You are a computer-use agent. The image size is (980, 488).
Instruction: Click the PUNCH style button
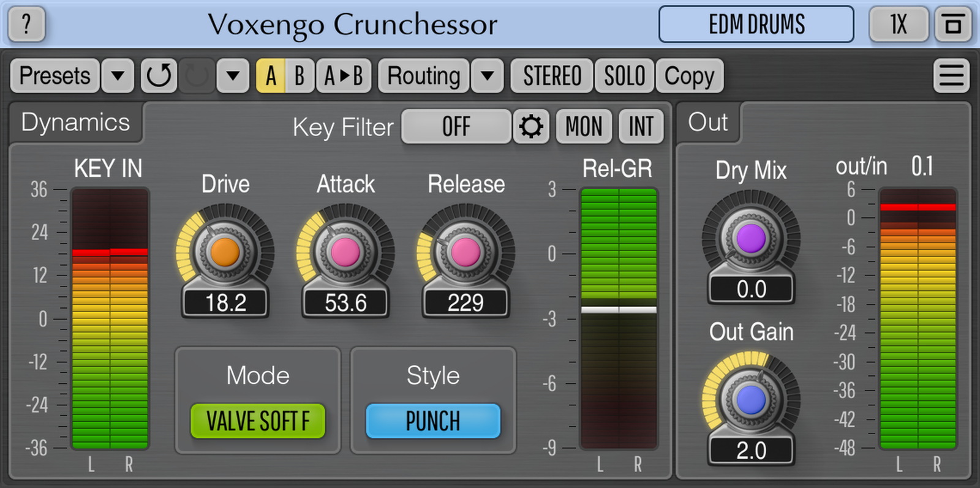click(x=433, y=421)
